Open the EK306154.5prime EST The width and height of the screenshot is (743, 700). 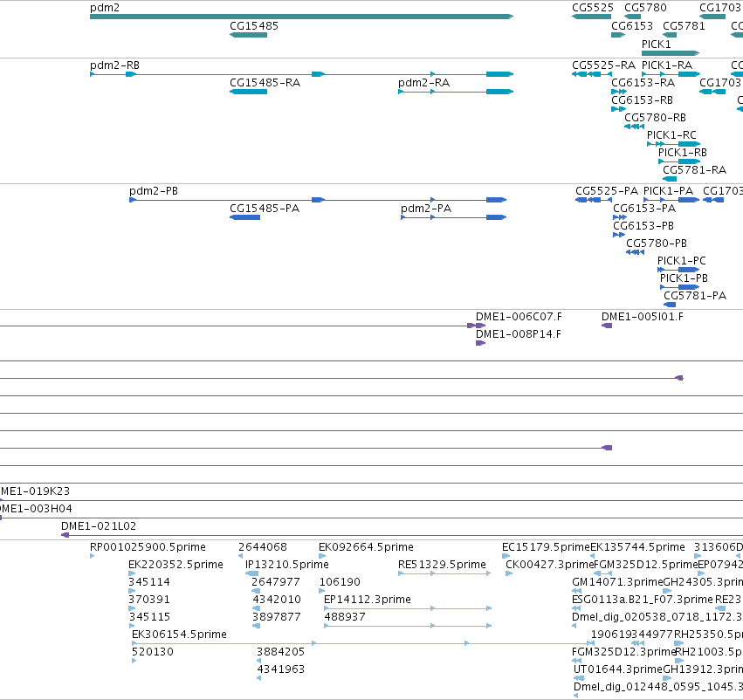[363, 643]
